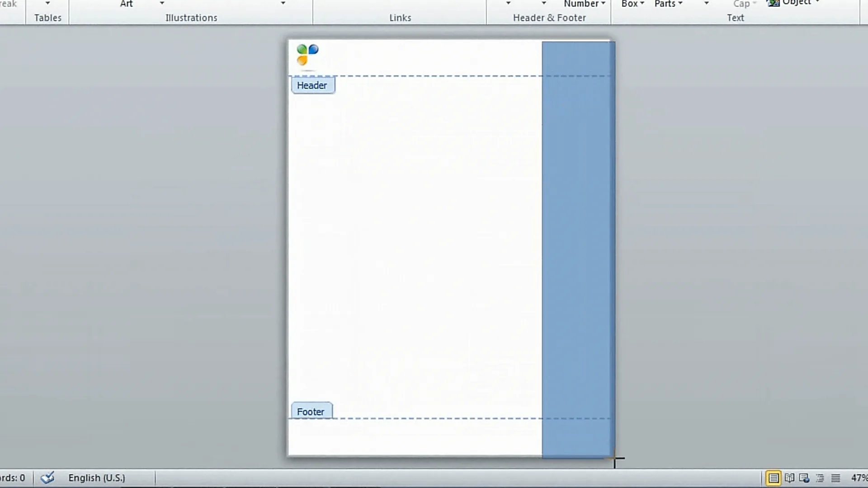This screenshot has width=868, height=488.
Task: Switch to Draft view
Action: [x=835, y=478]
